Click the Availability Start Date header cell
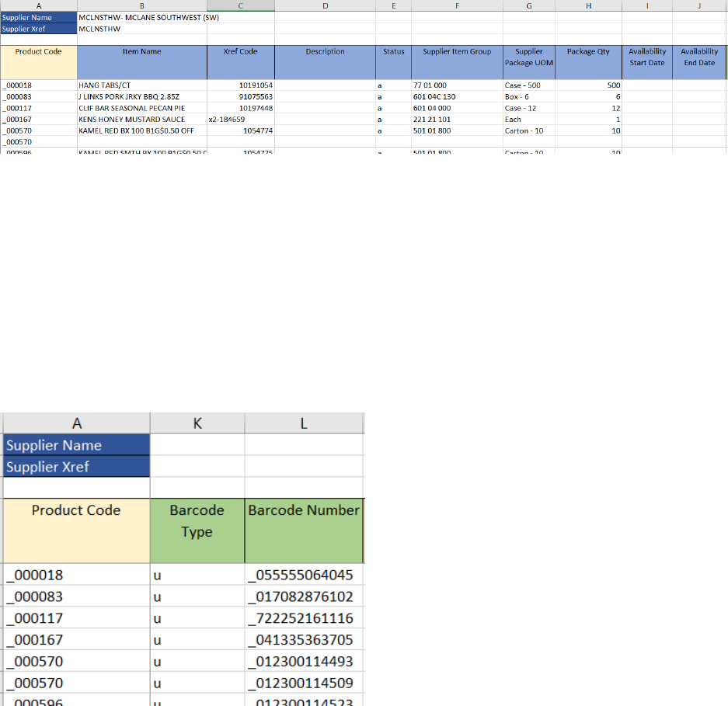The width and height of the screenshot is (728, 706). coord(647,62)
